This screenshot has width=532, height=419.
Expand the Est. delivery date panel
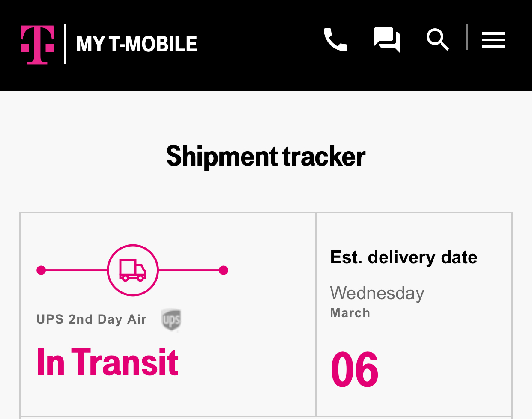tap(414, 315)
